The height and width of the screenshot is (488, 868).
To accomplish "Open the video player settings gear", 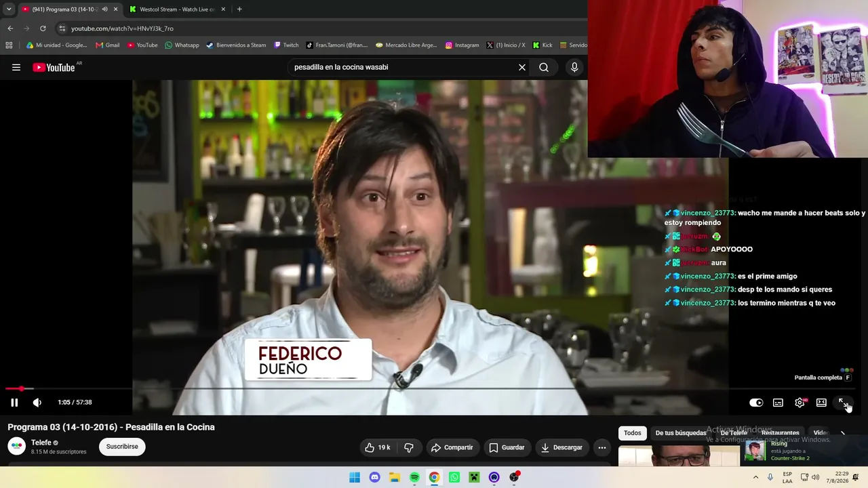I will tap(800, 403).
